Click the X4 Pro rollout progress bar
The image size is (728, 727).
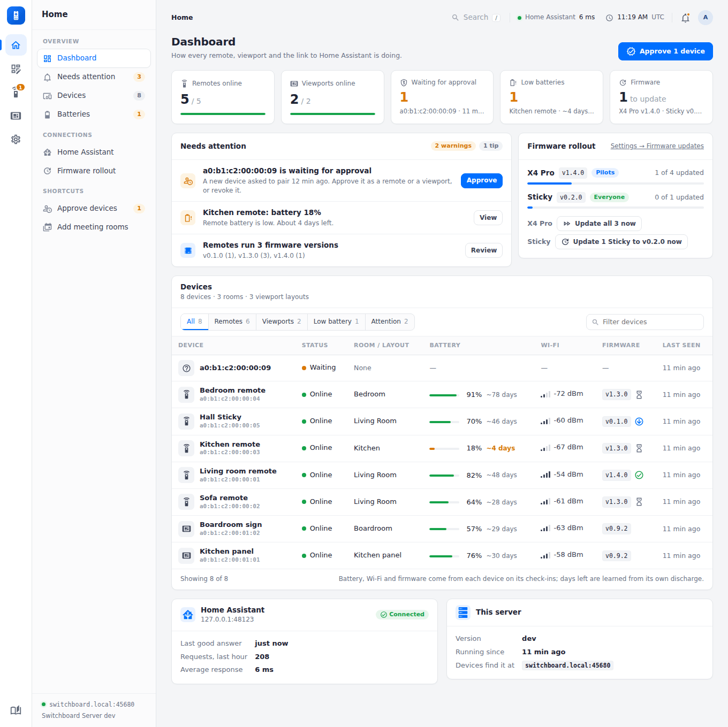coord(616,183)
